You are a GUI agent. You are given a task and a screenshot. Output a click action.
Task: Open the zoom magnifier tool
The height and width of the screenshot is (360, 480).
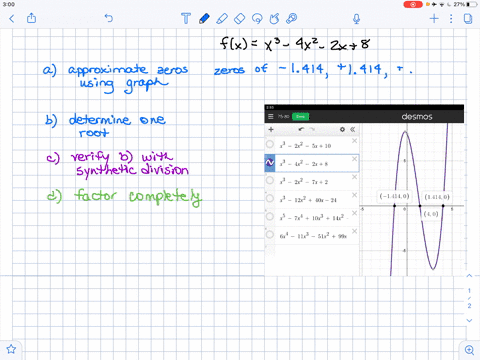pyautogui.click(x=469, y=350)
